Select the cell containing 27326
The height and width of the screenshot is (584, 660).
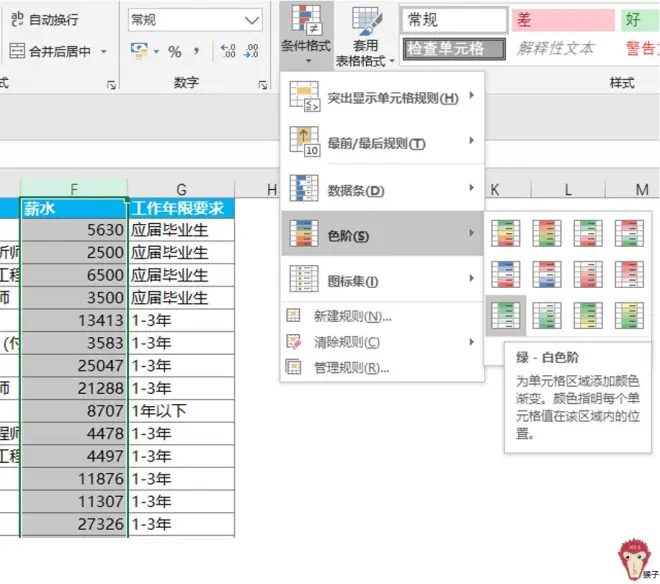coord(74,524)
